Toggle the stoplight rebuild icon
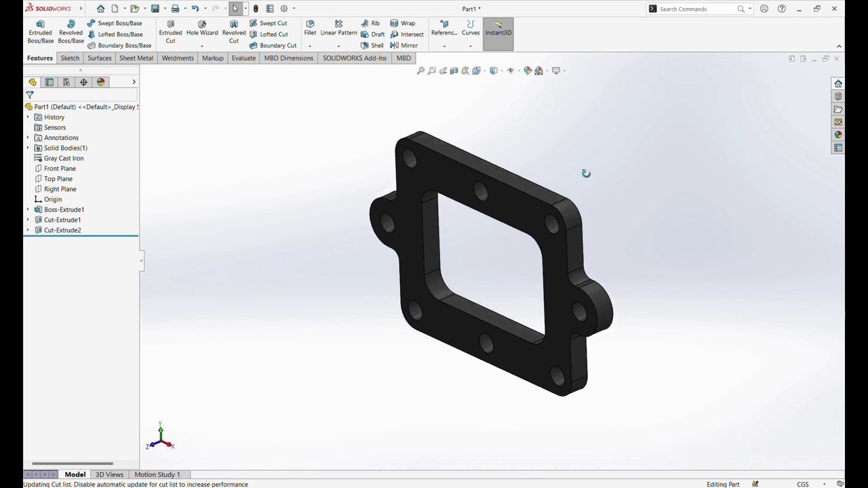 [x=256, y=9]
